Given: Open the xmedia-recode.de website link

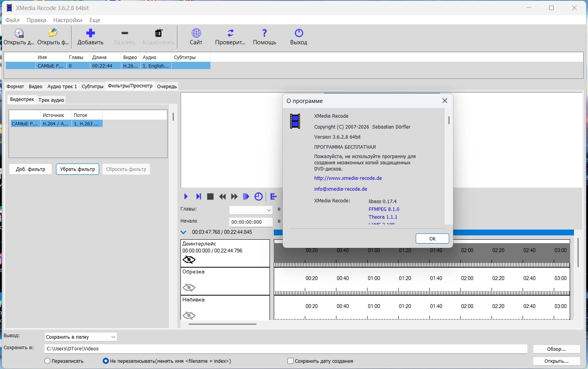Looking at the screenshot, I should [x=348, y=178].
